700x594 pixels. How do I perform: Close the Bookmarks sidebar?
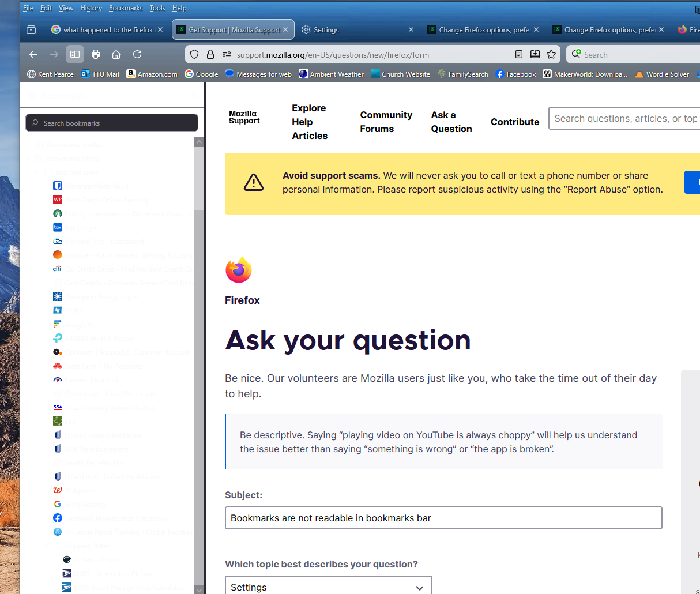click(x=194, y=95)
